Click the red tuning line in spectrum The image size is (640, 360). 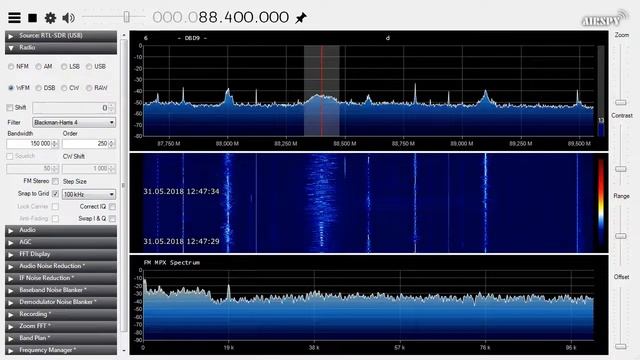tap(322, 91)
